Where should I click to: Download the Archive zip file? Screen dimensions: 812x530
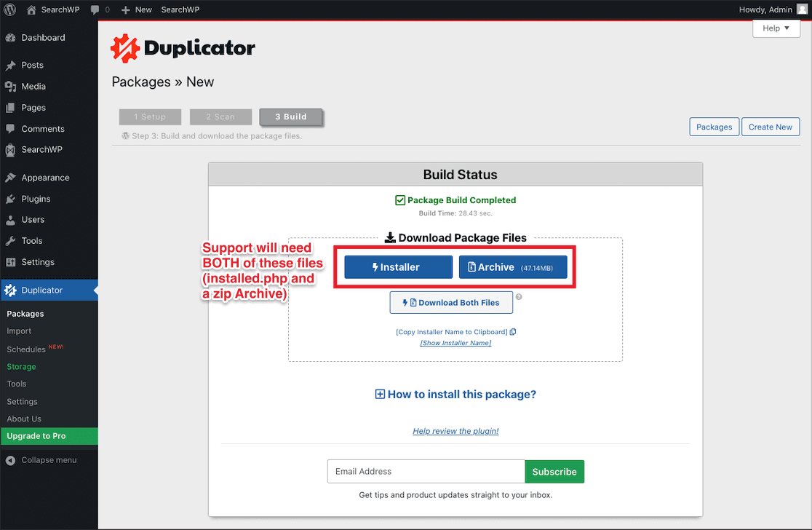pyautogui.click(x=512, y=267)
